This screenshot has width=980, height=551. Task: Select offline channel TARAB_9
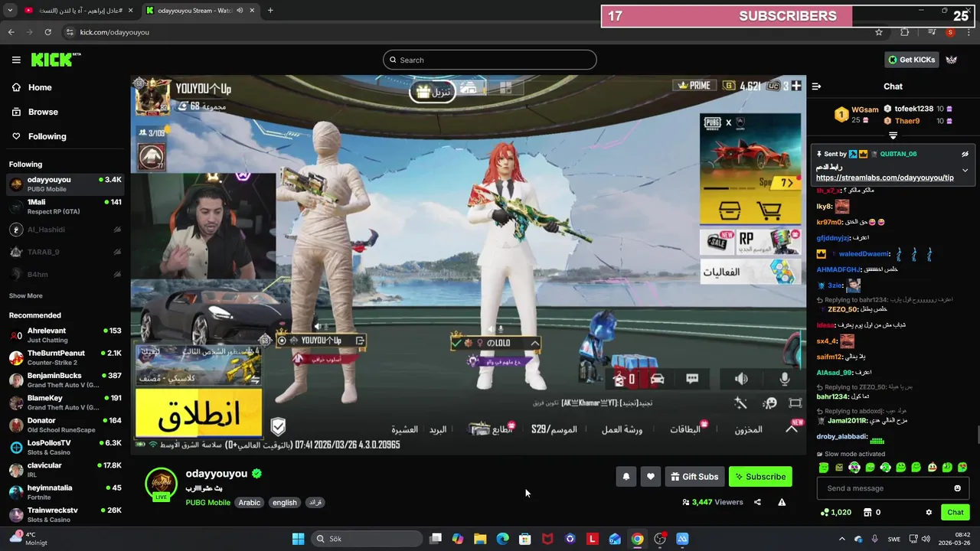65,252
